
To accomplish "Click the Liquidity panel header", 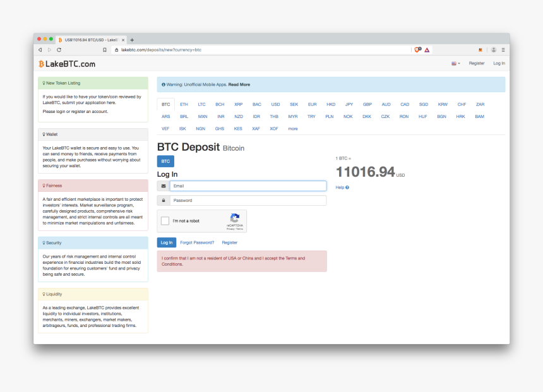I will (x=93, y=294).
